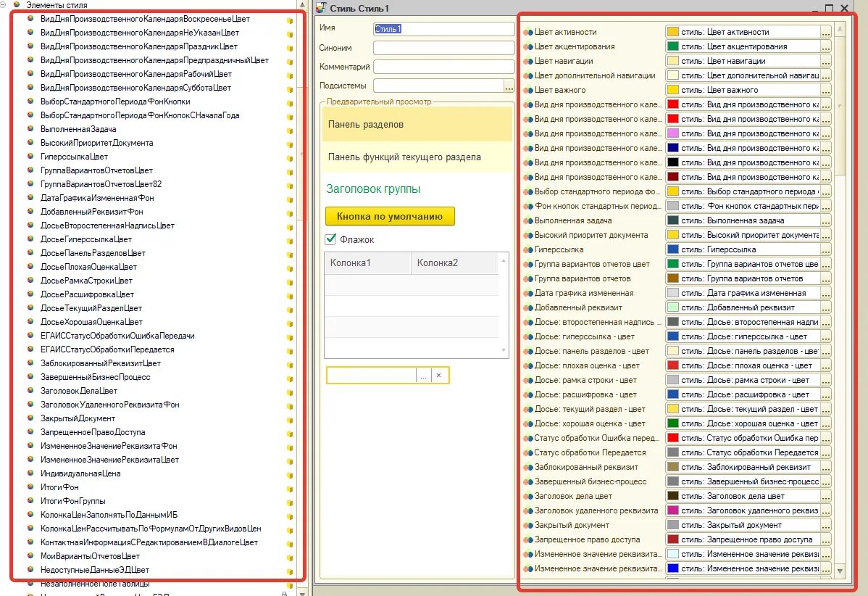
Task: Click the icon before ИтогиФон in the tree
Action: click(30, 487)
